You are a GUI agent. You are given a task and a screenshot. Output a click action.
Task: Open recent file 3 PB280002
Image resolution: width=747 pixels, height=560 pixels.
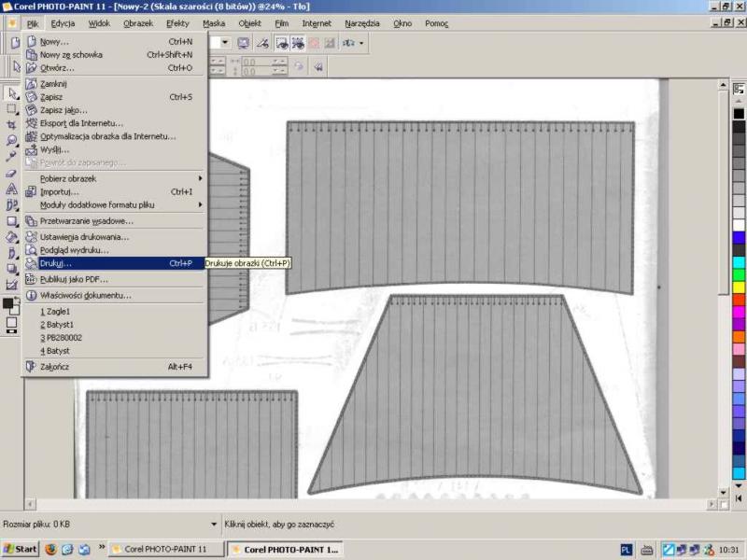pyautogui.click(x=114, y=338)
